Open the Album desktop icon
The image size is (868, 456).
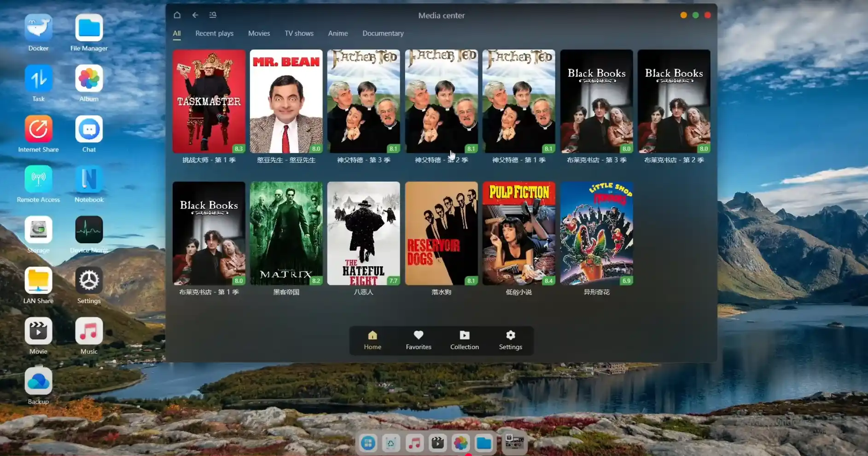[89, 78]
